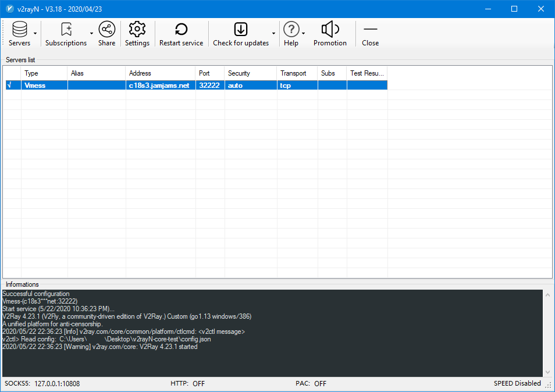
Task: Click the Restart service icon
Action: pos(181,30)
